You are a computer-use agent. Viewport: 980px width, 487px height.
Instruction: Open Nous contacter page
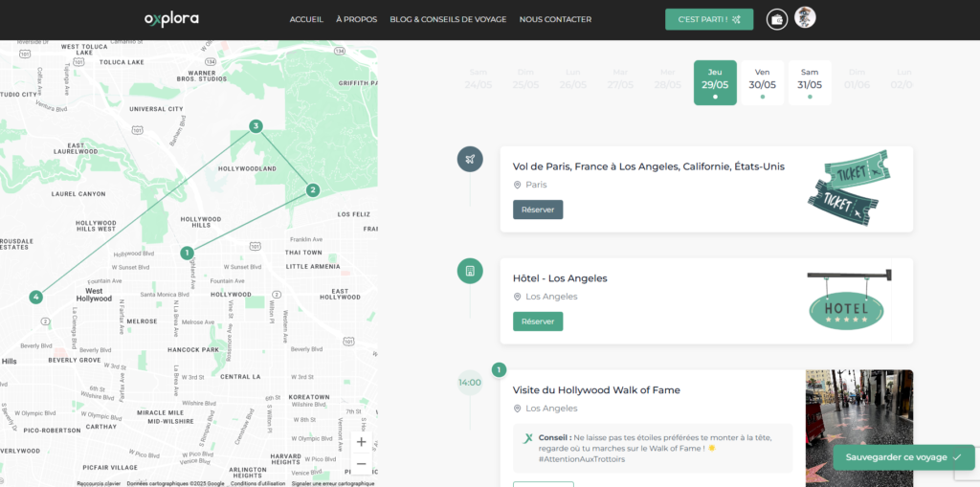555,19
